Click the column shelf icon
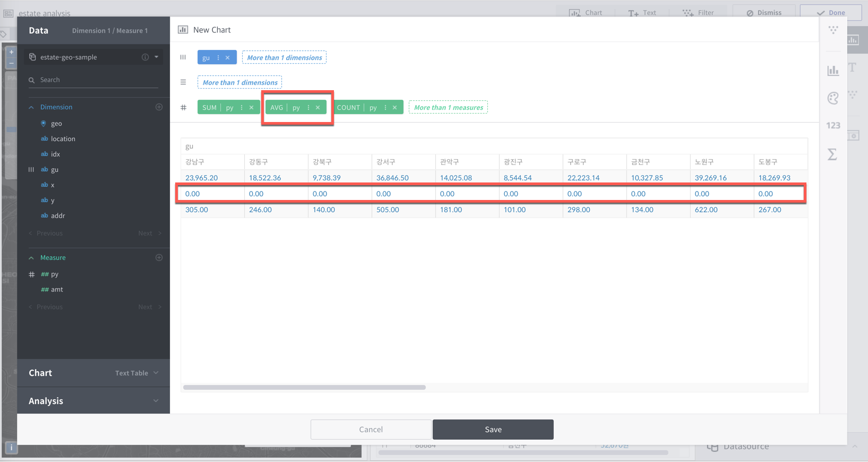 183,57
